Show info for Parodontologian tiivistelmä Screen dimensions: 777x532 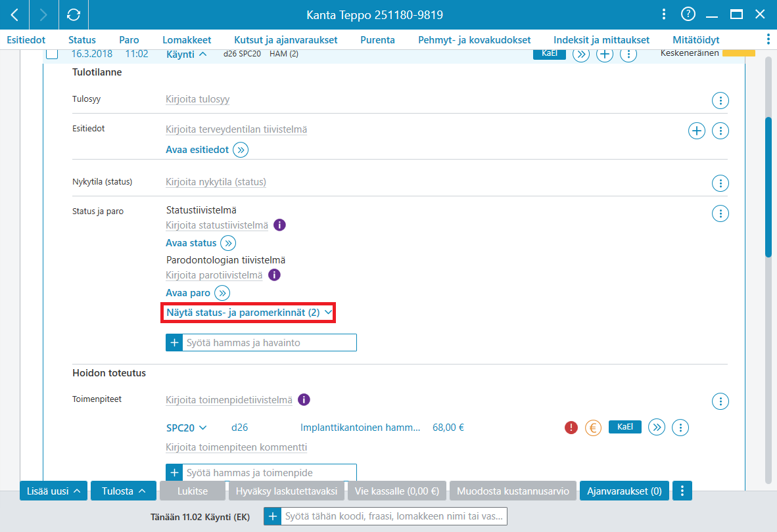coord(274,275)
